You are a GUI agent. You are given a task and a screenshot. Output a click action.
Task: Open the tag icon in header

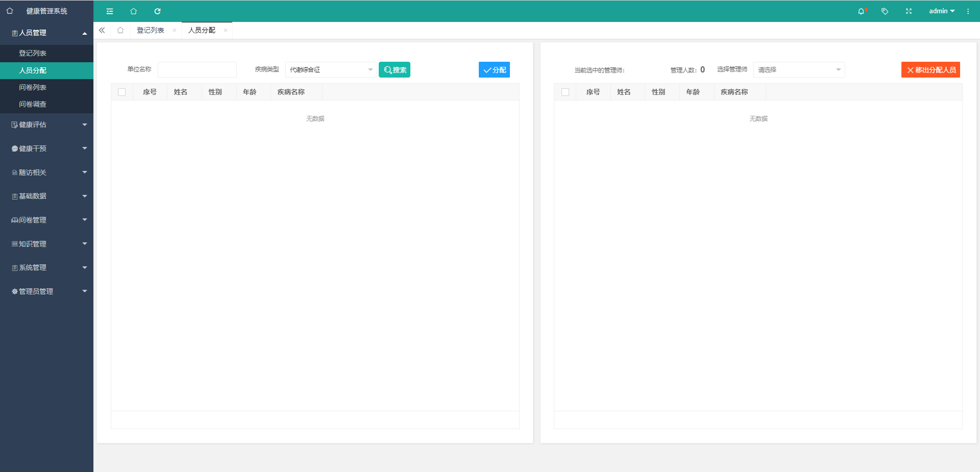pyautogui.click(x=885, y=11)
